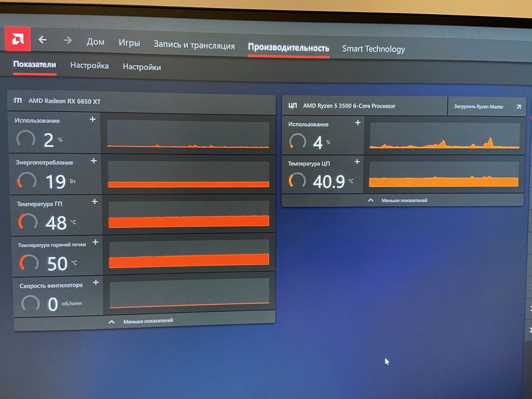Click the ГП label in GPU header

tap(18, 100)
